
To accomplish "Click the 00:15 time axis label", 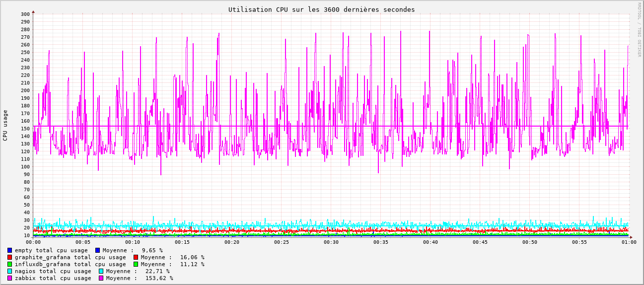I will 182,242.
